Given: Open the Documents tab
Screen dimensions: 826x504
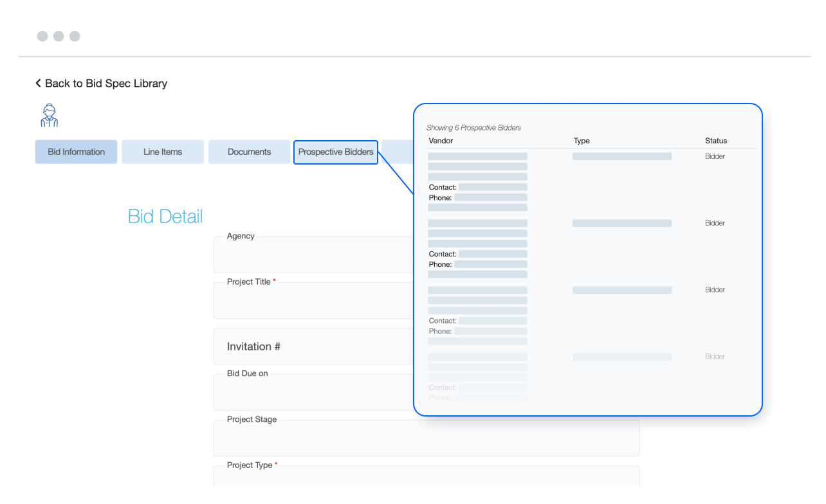Looking at the screenshot, I should pyautogui.click(x=249, y=152).
